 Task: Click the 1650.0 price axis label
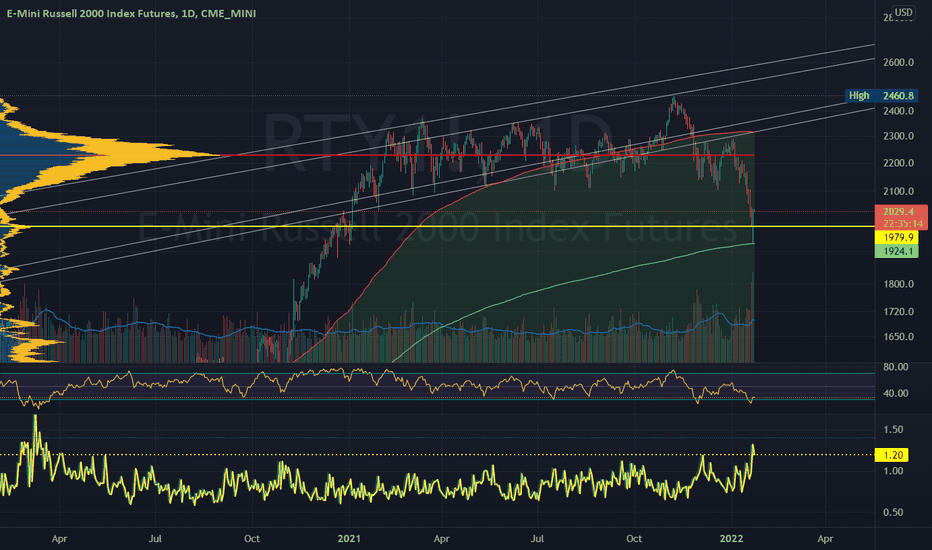click(898, 337)
